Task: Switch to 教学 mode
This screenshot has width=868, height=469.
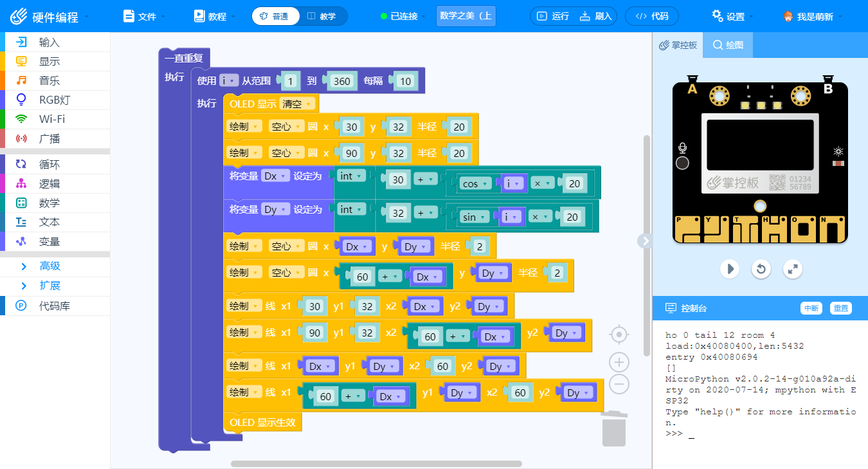Action: pos(323,16)
